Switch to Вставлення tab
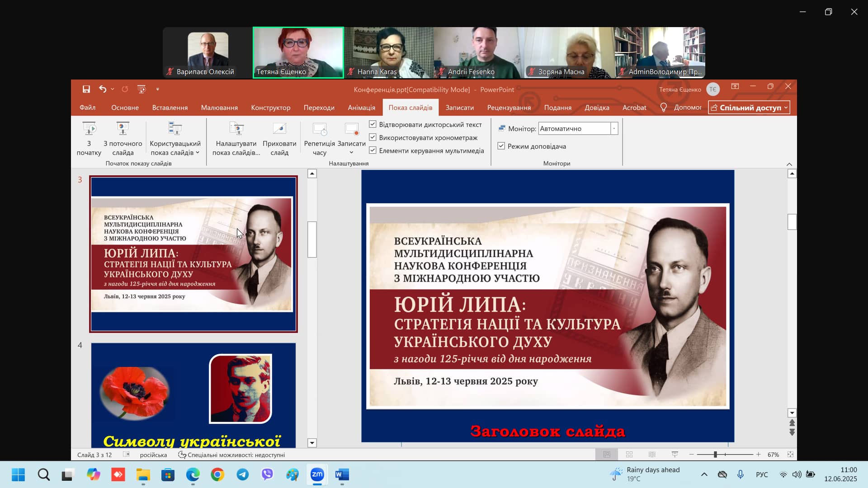 click(x=170, y=107)
